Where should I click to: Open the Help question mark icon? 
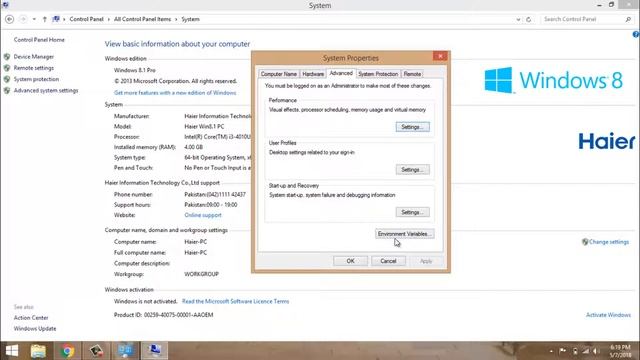pyautogui.click(x=636, y=35)
